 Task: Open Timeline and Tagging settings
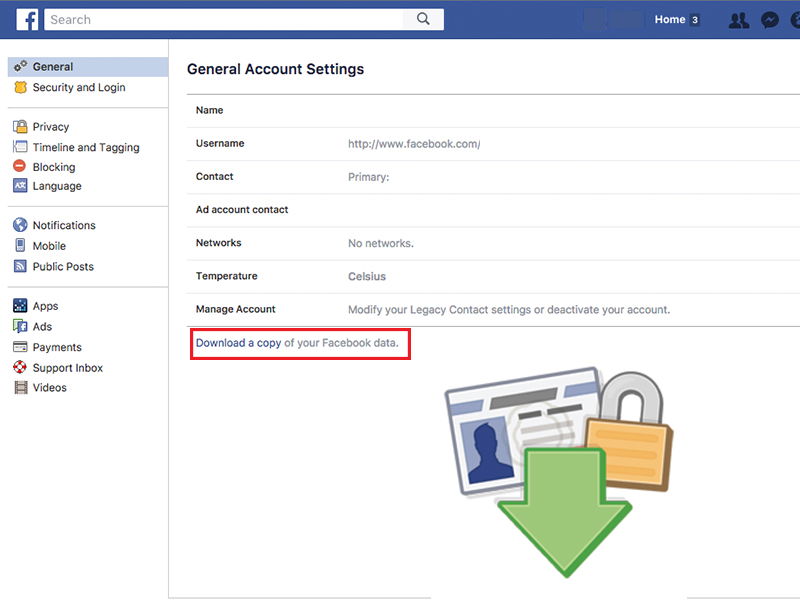86,147
